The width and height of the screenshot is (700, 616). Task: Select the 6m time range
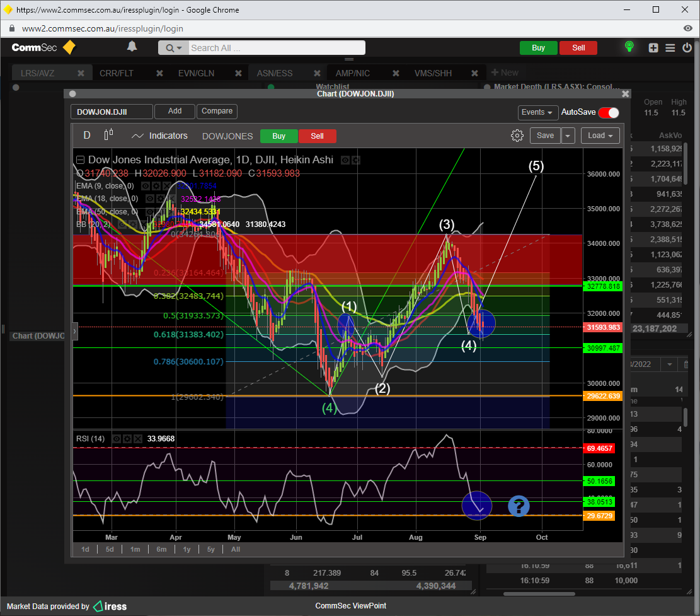coord(161,549)
